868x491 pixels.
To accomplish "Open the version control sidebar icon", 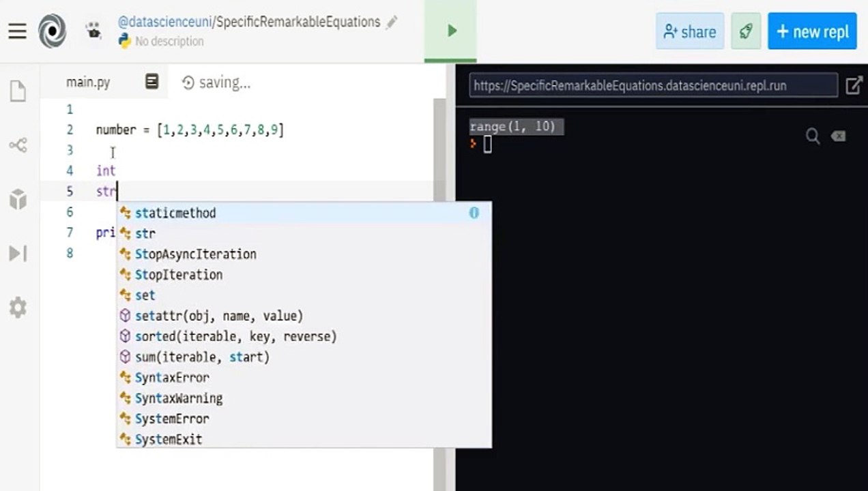I will pos(18,145).
